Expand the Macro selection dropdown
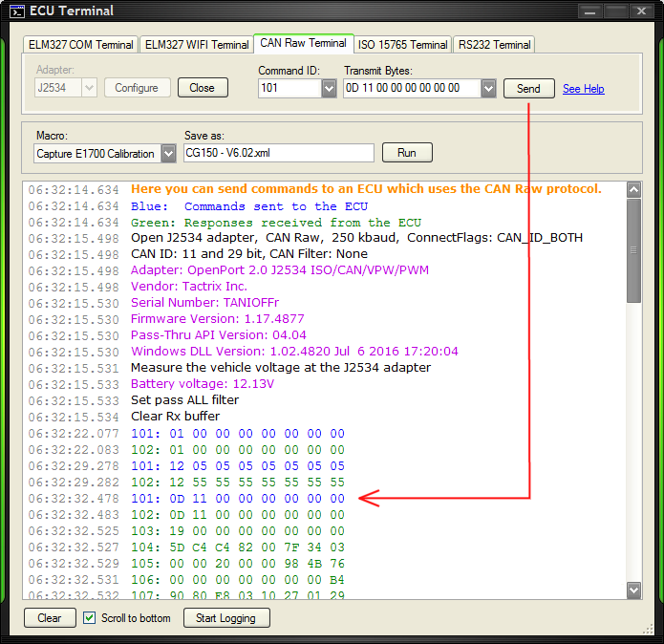The width and height of the screenshot is (664, 644). pyautogui.click(x=168, y=153)
